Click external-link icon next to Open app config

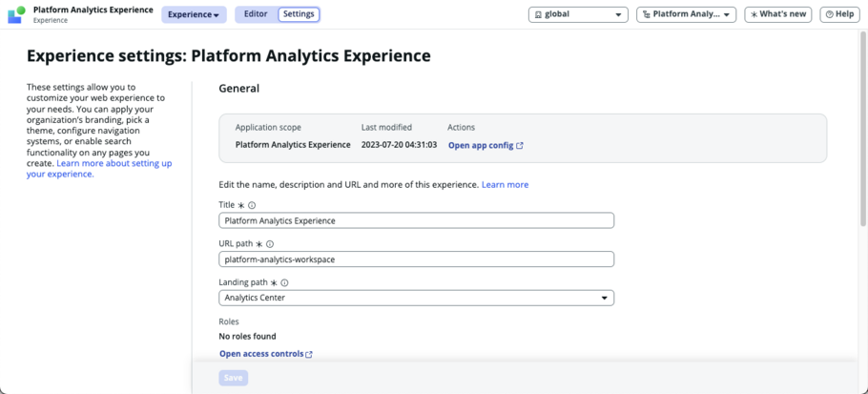(519, 146)
